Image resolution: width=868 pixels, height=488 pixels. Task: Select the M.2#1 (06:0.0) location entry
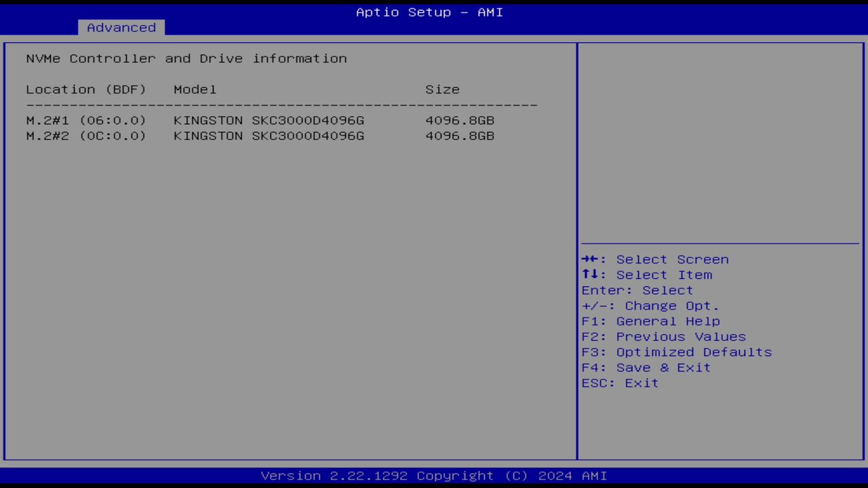(x=86, y=121)
